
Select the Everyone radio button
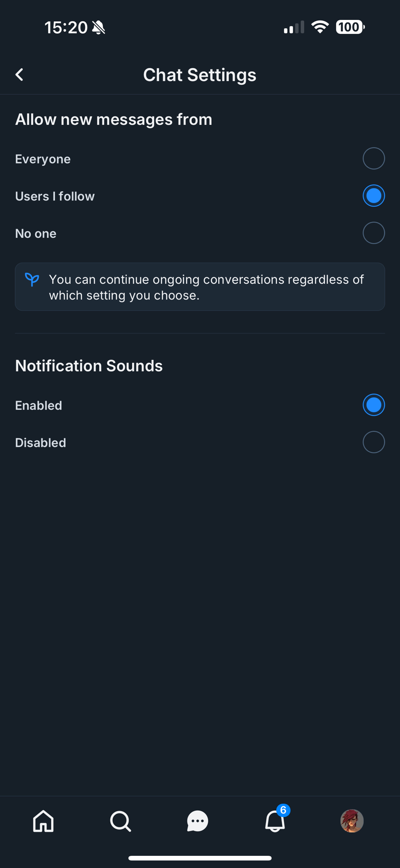point(374,158)
